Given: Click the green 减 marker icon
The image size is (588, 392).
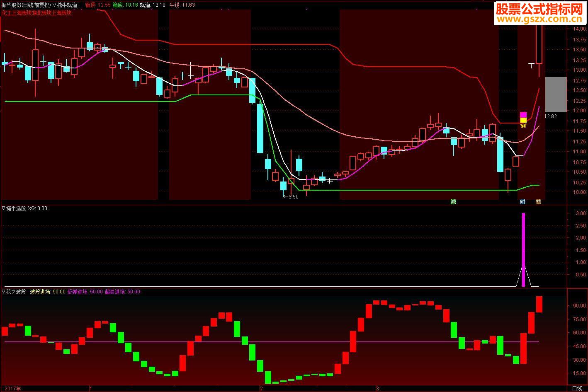Looking at the screenshot, I should pyautogui.click(x=453, y=202).
